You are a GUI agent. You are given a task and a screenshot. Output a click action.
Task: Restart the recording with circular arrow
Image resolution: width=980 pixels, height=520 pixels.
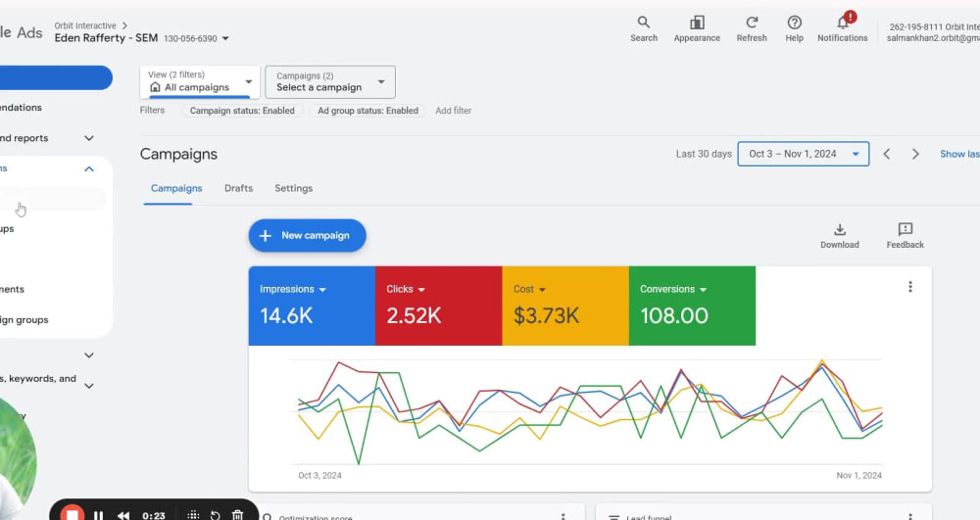coord(215,516)
